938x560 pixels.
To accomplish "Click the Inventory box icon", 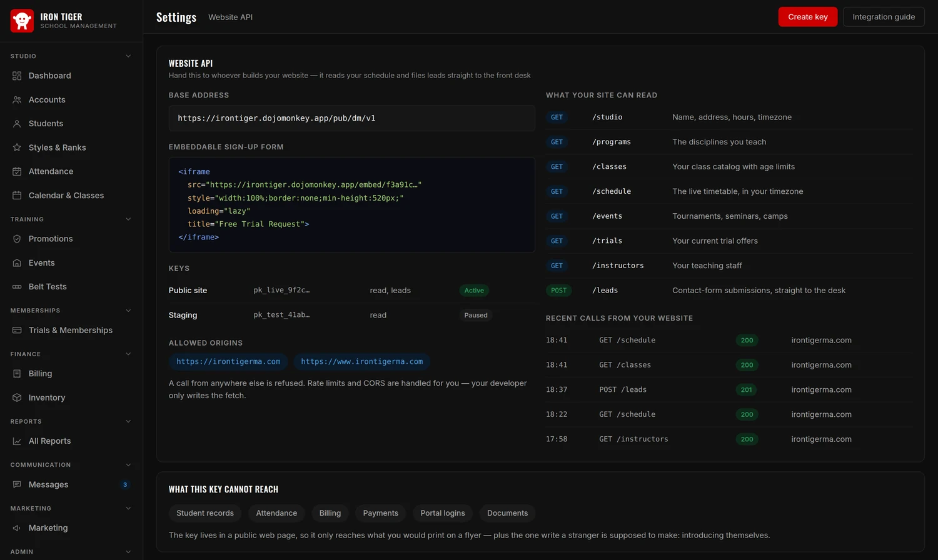I will click(17, 397).
